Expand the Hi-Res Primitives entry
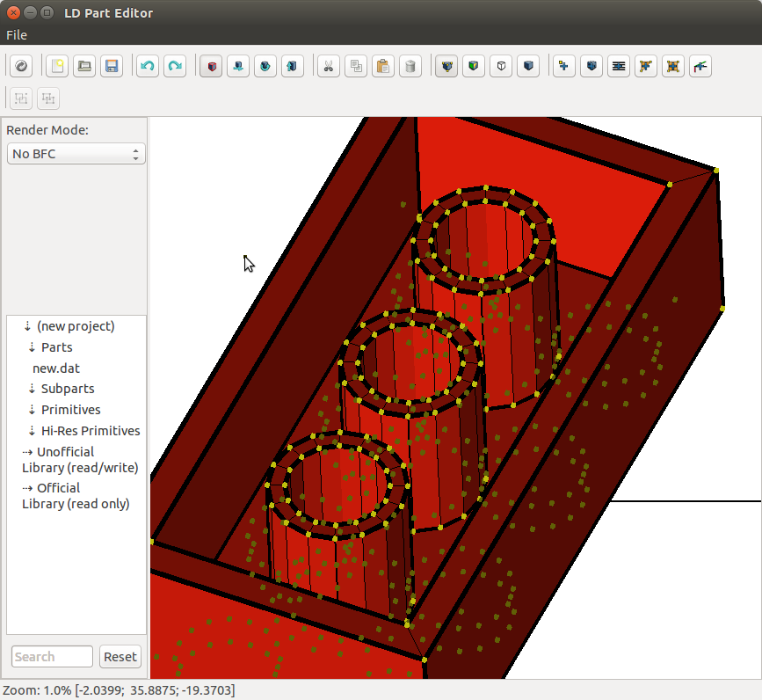762x700 pixels. [88, 431]
